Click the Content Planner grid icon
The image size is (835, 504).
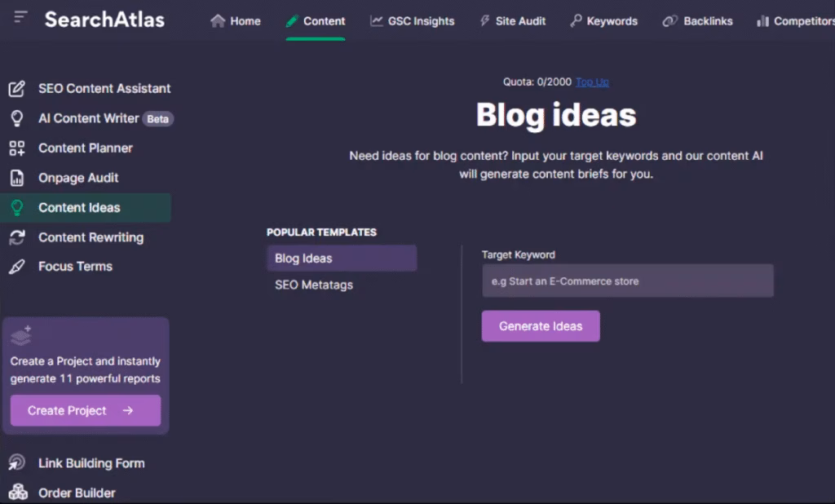(x=16, y=148)
